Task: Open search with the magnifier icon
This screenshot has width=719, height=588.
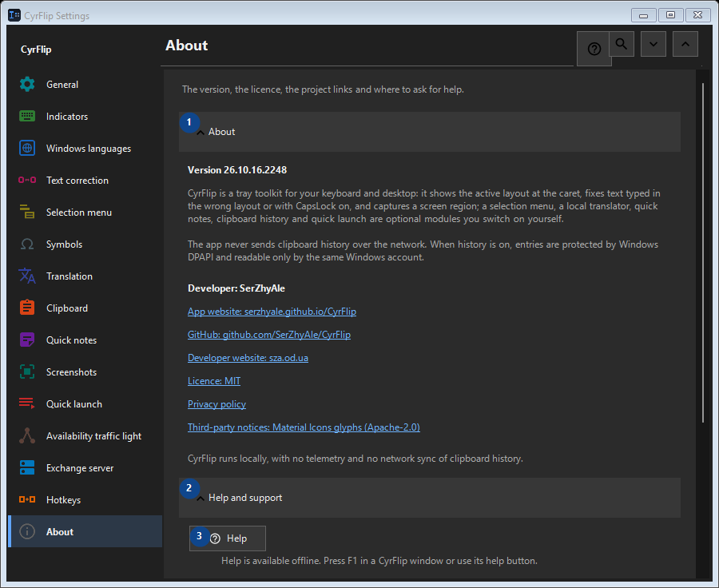Action: [622, 44]
